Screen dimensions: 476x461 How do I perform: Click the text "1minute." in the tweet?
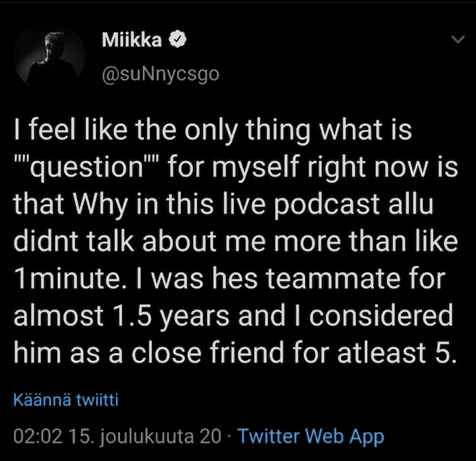coord(68,279)
